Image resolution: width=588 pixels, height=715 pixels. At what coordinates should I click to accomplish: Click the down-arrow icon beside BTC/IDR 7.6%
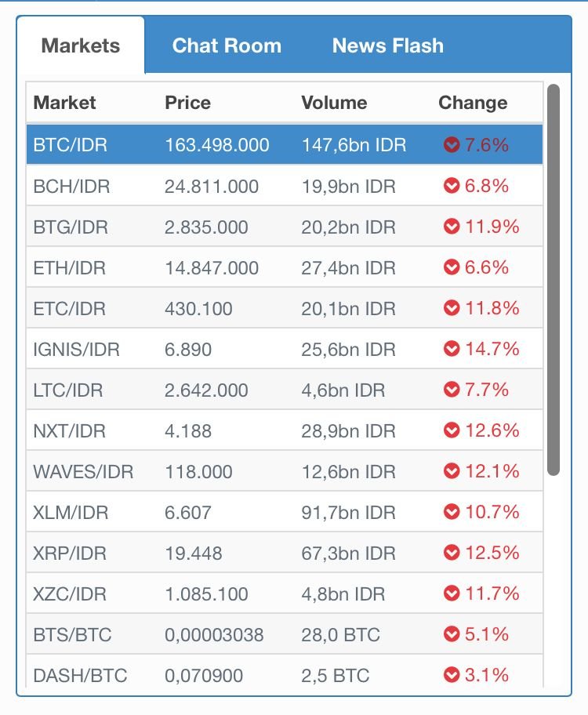(451, 145)
